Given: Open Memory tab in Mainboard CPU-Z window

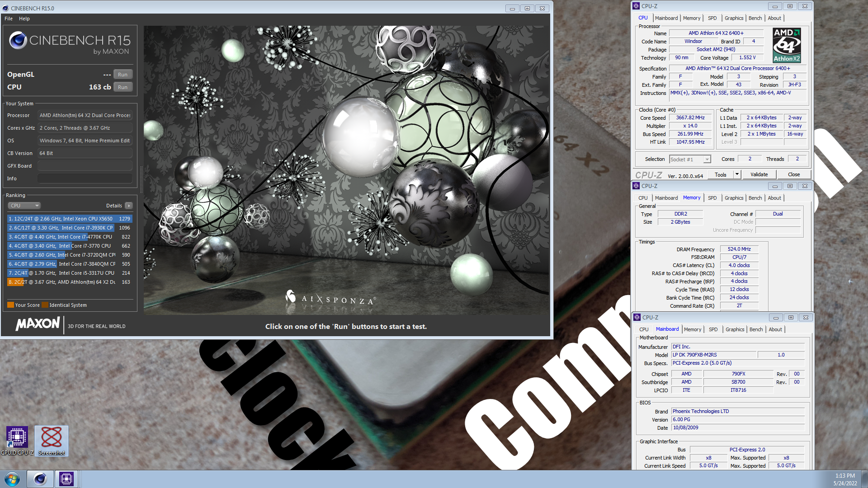Looking at the screenshot, I should [x=693, y=329].
